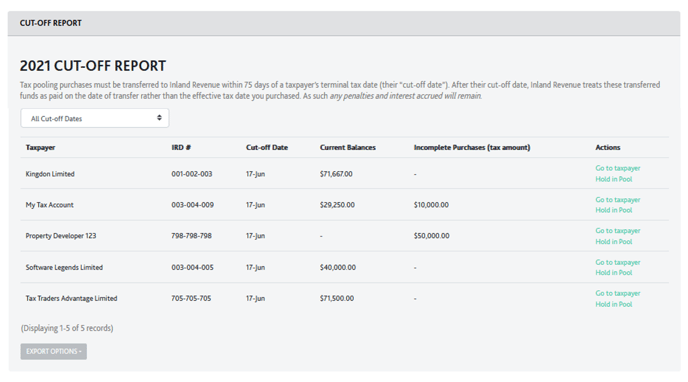
Task: Select the Kingdon Limited taxpayer row name
Action: [50, 174]
